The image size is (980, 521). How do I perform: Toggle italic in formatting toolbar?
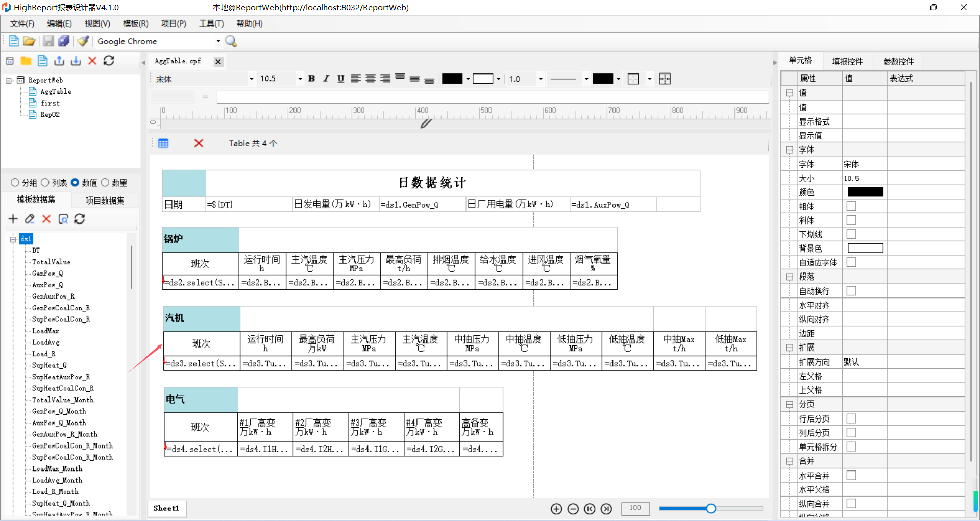326,79
